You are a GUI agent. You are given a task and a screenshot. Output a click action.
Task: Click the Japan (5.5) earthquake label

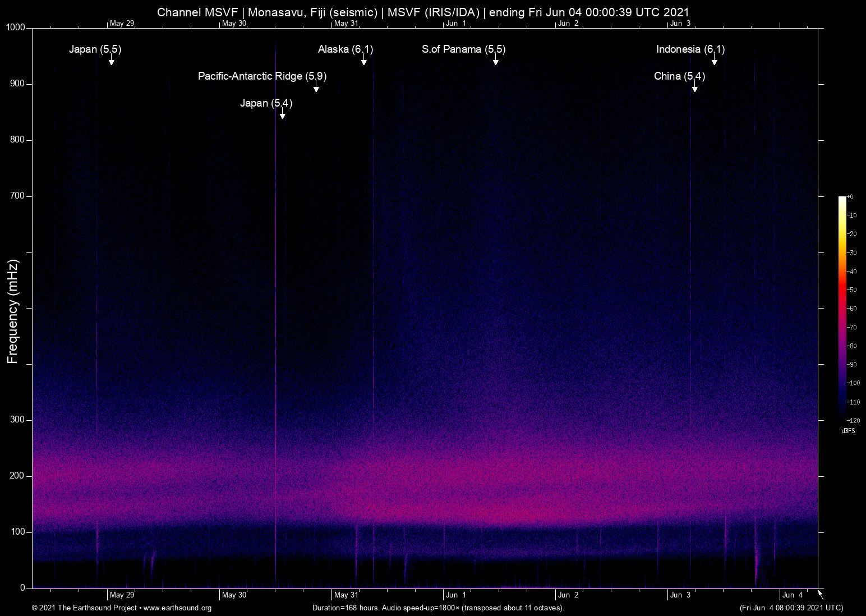(x=95, y=49)
